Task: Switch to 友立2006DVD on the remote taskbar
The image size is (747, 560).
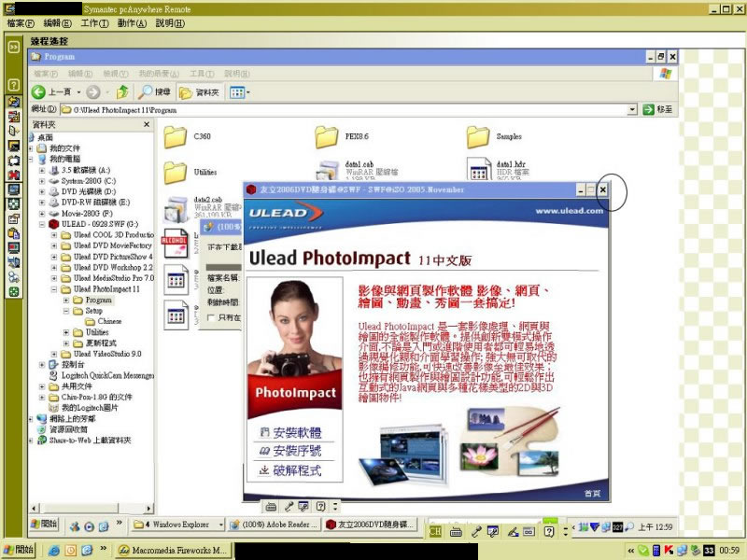Action: 370,525
